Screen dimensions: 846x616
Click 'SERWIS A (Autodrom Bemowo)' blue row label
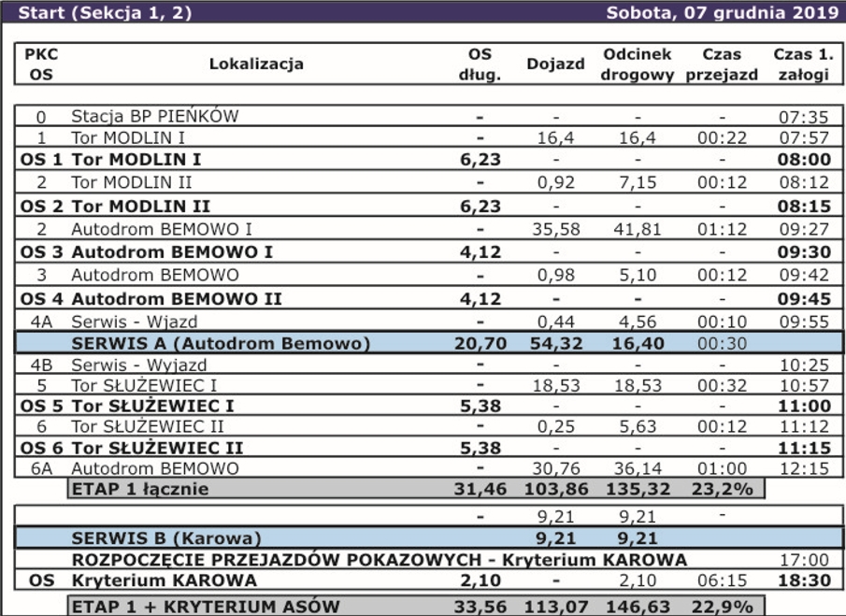[221, 343]
